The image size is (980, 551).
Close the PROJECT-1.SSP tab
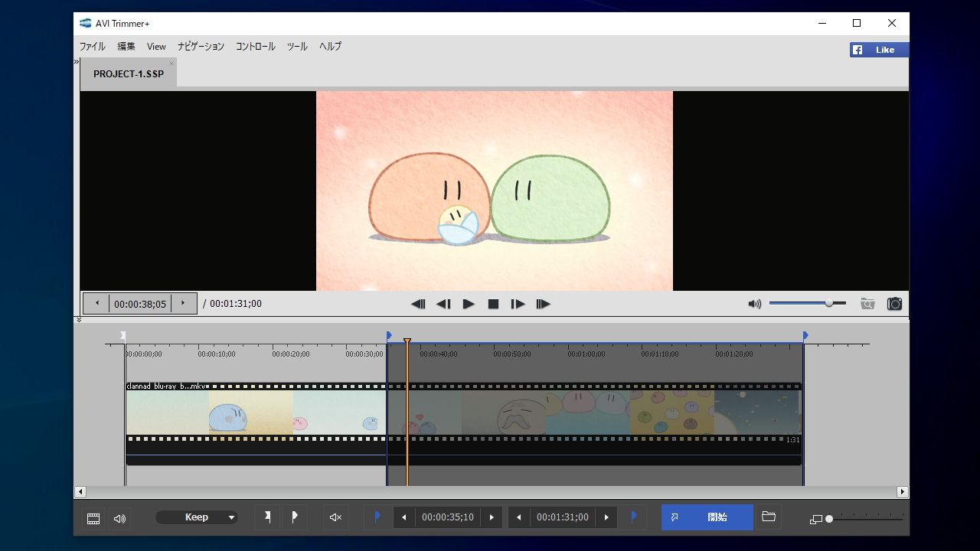171,64
